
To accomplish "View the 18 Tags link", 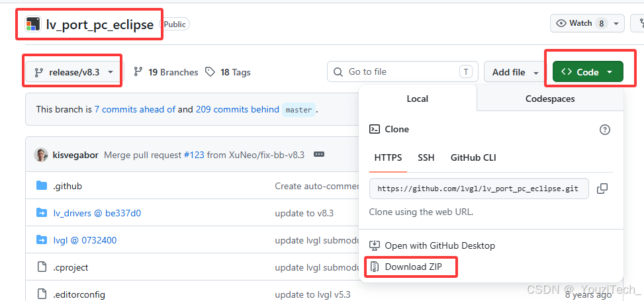I will click(x=228, y=72).
